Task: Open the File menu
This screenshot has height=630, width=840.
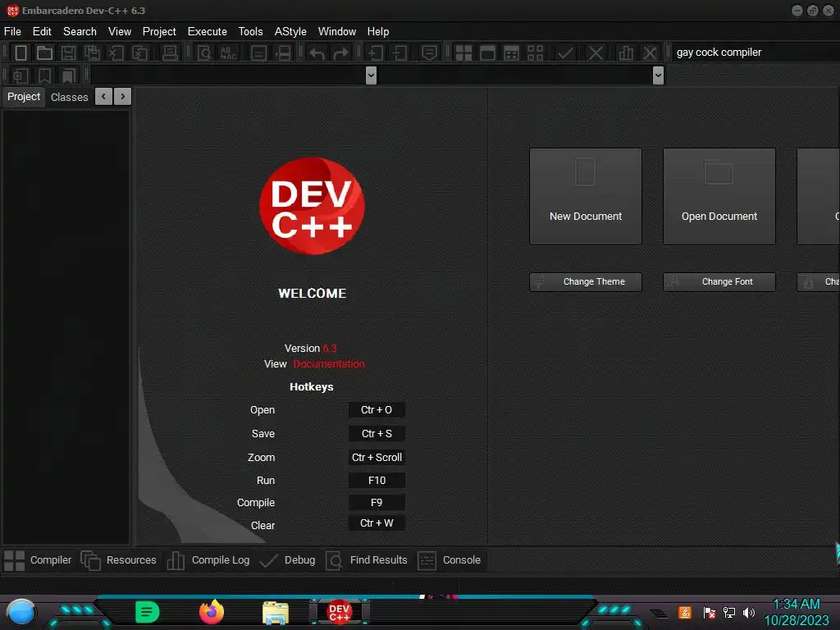Action: click(x=12, y=32)
